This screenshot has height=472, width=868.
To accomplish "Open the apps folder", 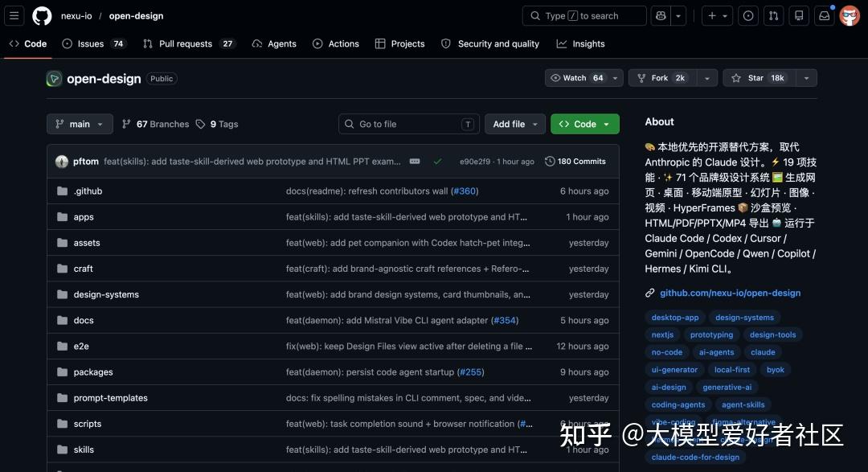I will [x=84, y=217].
